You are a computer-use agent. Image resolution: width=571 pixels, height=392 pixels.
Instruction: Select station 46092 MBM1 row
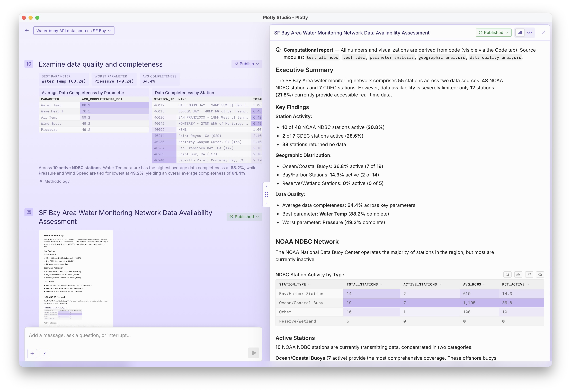click(207, 130)
